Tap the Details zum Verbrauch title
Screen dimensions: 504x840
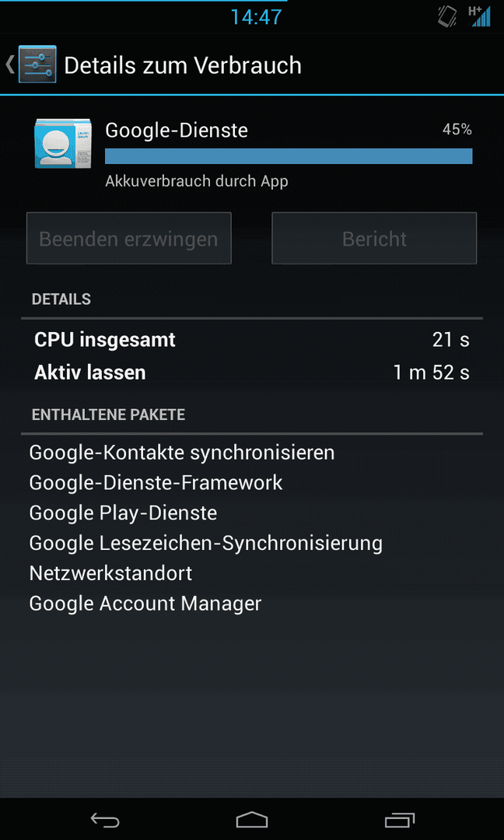tap(183, 65)
